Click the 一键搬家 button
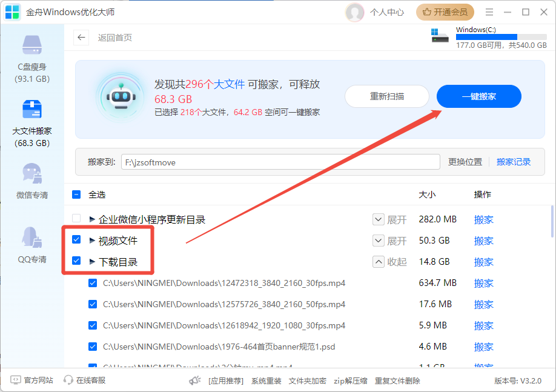 tap(478, 96)
